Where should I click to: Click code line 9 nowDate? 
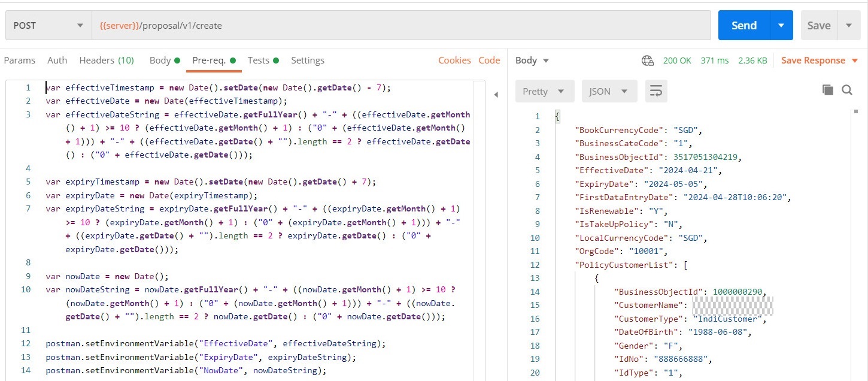tap(107, 276)
